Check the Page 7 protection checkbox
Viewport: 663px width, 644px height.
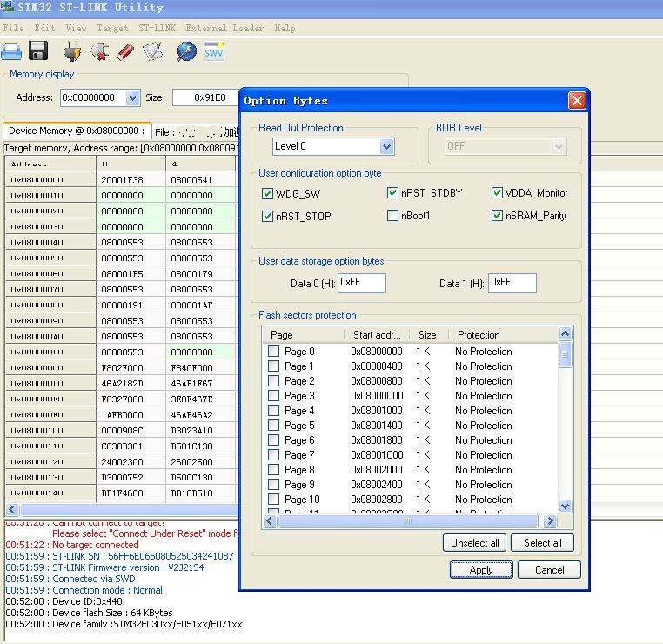273,455
